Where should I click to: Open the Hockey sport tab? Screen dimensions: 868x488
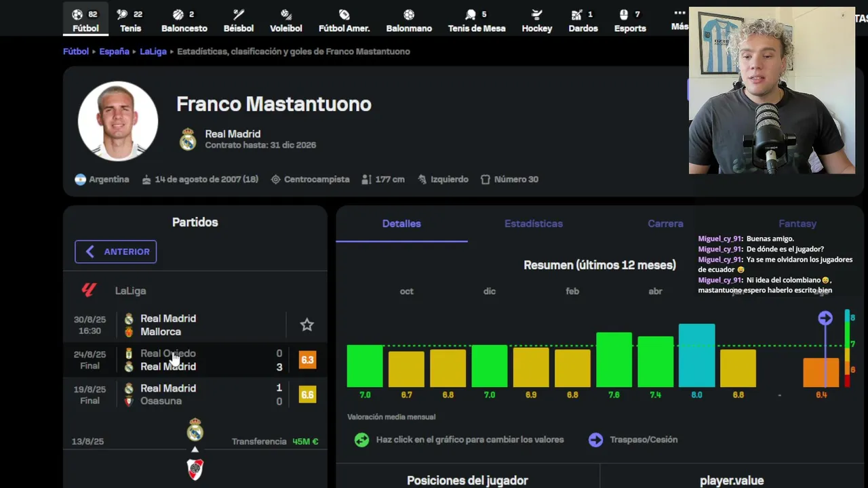pos(537,21)
